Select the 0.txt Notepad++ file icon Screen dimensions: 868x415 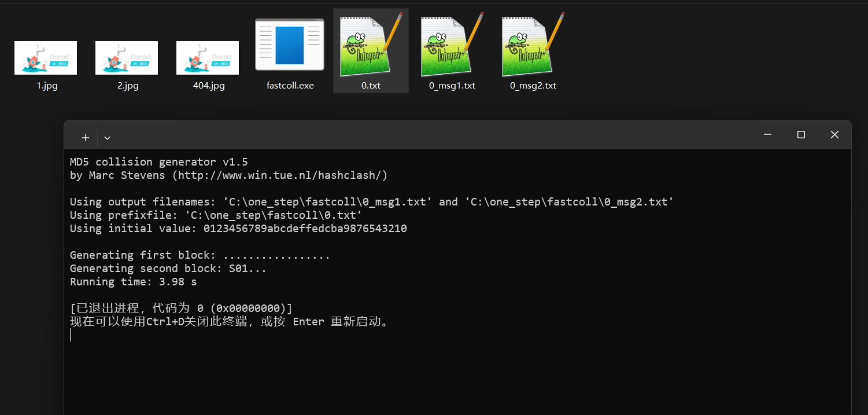[x=371, y=46]
